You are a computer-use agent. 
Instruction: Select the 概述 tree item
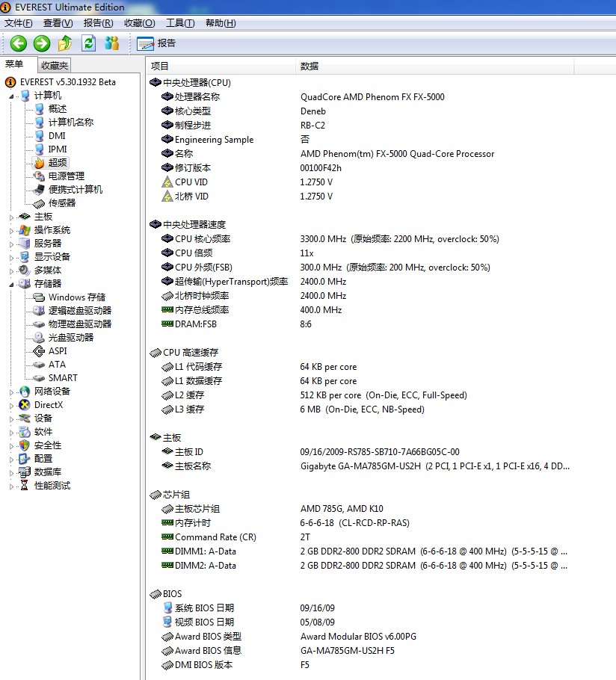58,109
